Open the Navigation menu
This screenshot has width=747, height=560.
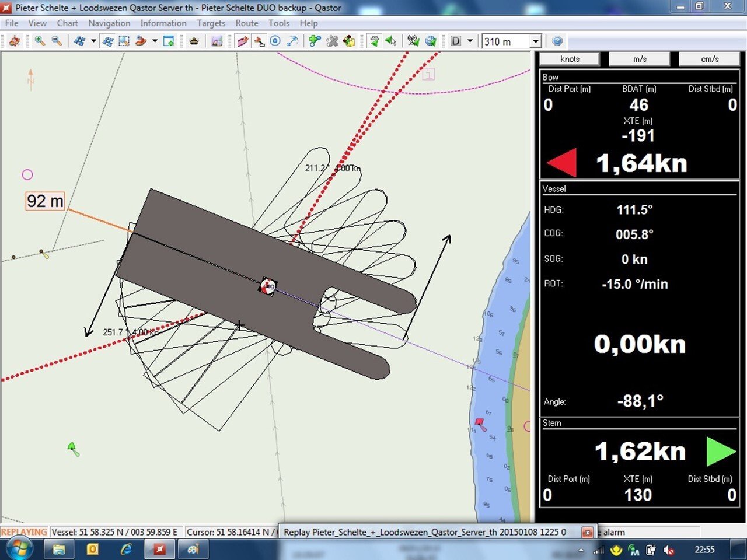click(x=109, y=23)
